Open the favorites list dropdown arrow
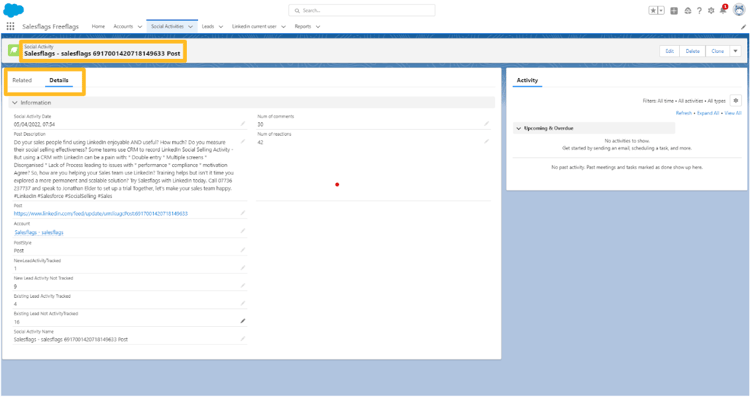Screen dimensions: 750x397 (x=661, y=11)
